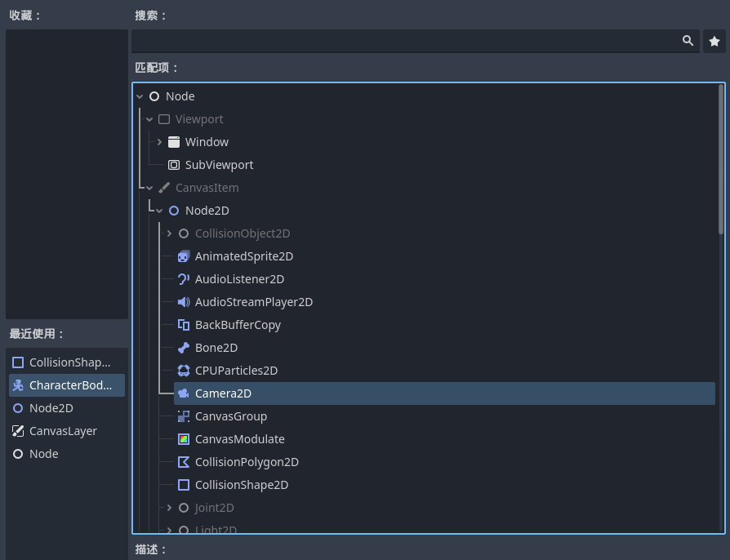Expand the Joint2D branch
Screen dimensions: 730x560
click(x=169, y=508)
